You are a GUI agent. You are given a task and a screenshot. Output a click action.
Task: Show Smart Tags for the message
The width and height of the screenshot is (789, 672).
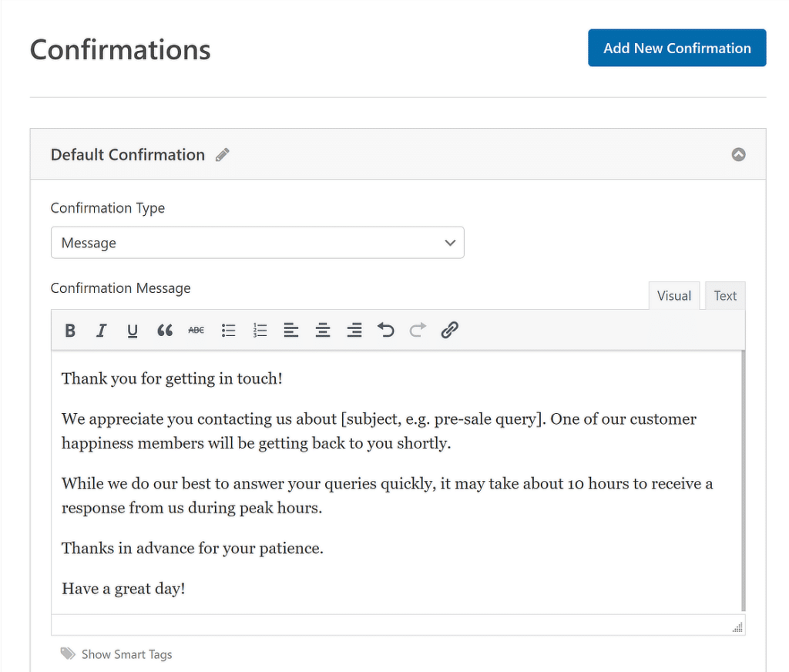(126, 654)
